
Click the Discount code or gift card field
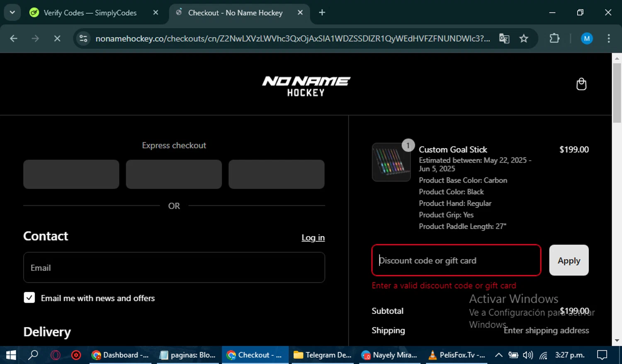[x=456, y=260]
